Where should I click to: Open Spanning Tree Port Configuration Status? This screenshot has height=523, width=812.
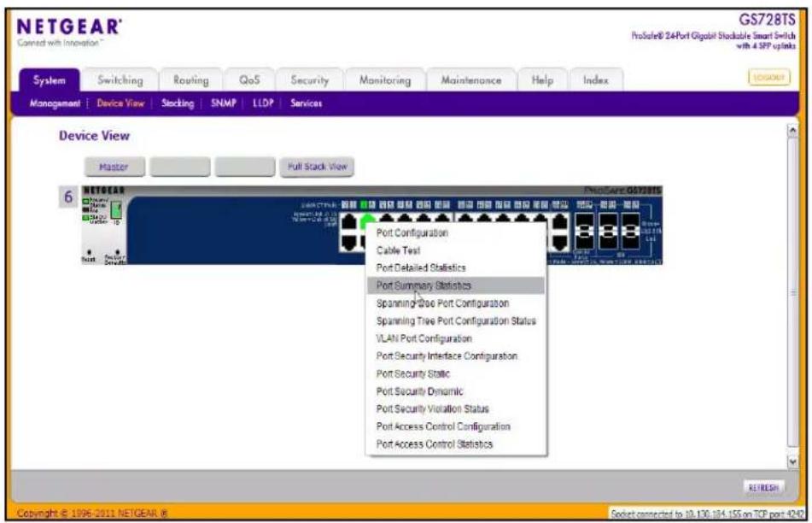pos(456,320)
